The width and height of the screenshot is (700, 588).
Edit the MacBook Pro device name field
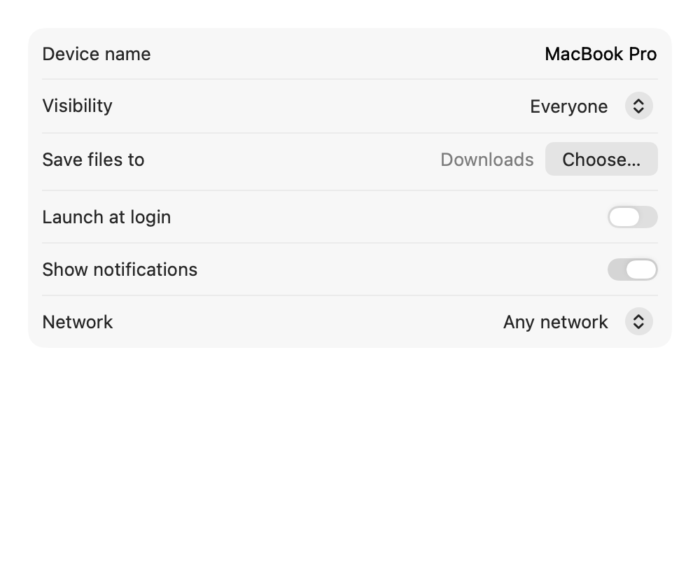[x=601, y=54]
